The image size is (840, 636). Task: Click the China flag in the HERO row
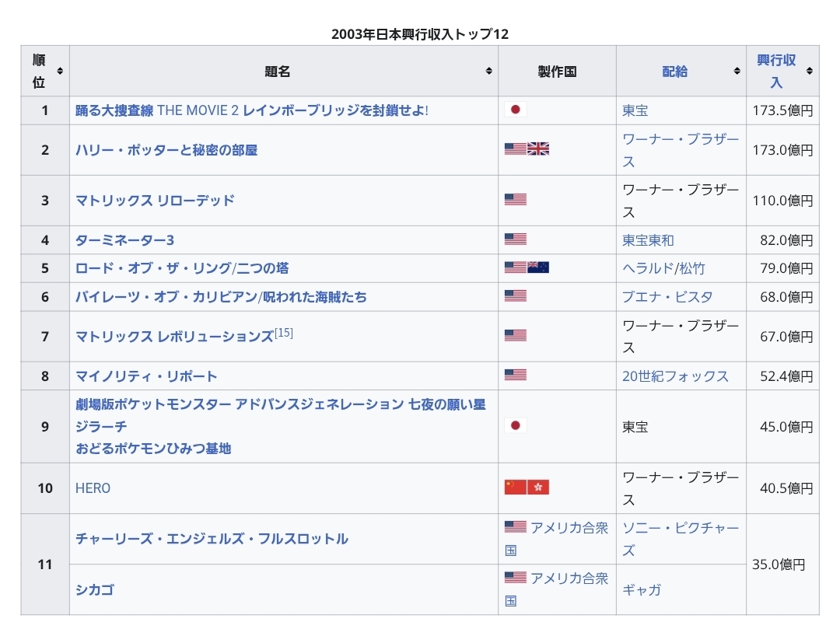point(515,487)
